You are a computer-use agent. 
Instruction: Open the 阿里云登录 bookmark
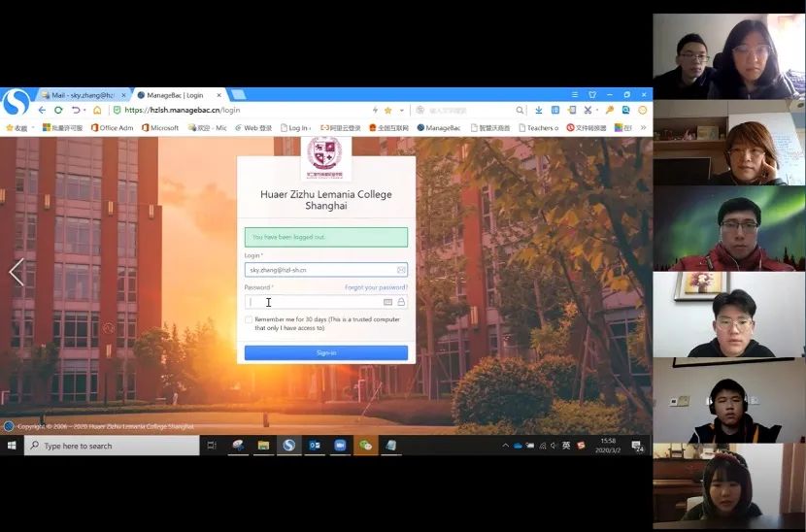tap(340, 127)
